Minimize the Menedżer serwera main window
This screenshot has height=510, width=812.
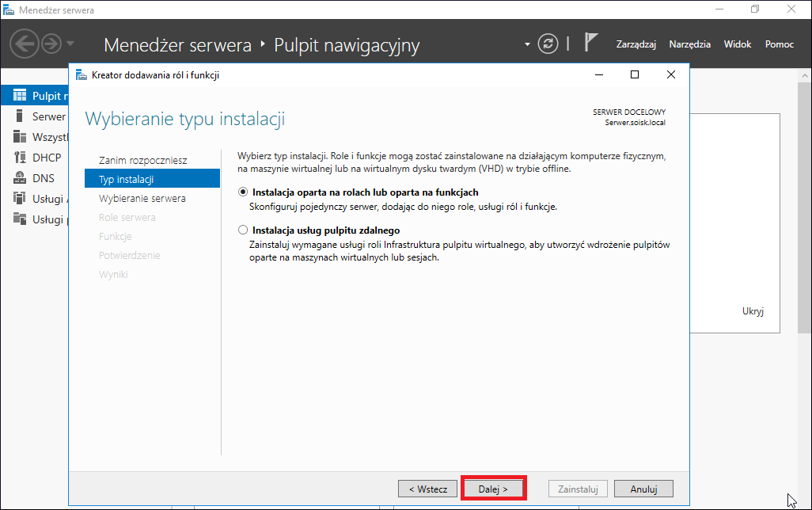pyautogui.click(x=719, y=10)
